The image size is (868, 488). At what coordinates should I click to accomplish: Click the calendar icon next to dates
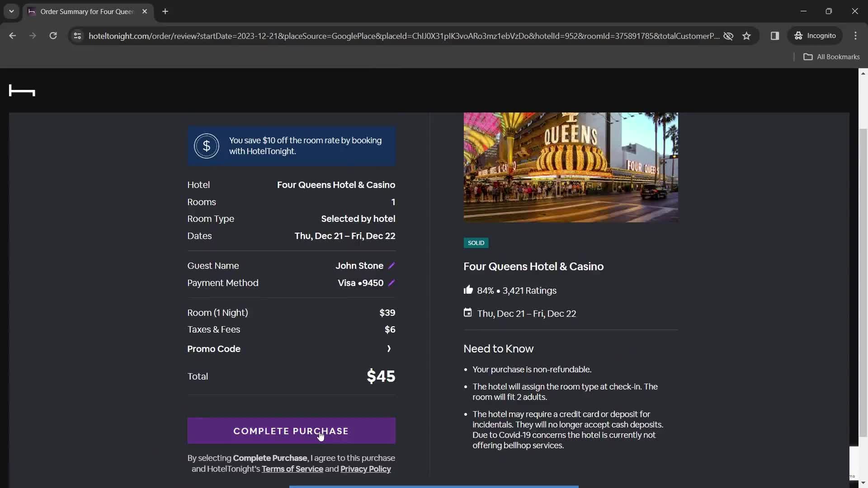pyautogui.click(x=467, y=312)
